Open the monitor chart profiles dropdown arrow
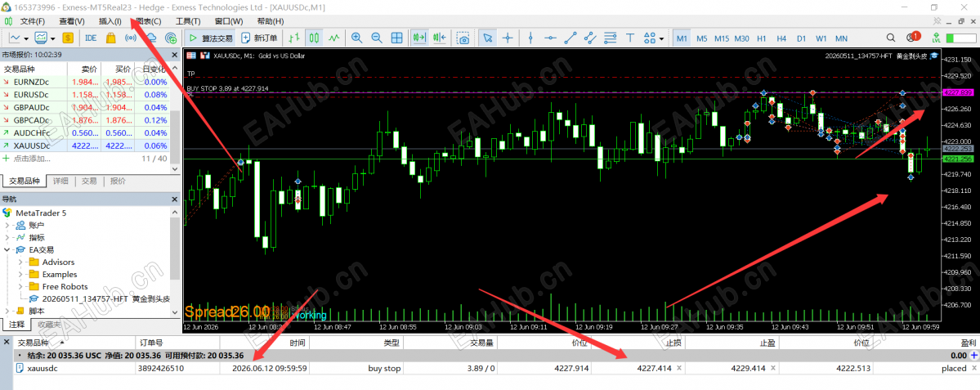 tap(52, 38)
